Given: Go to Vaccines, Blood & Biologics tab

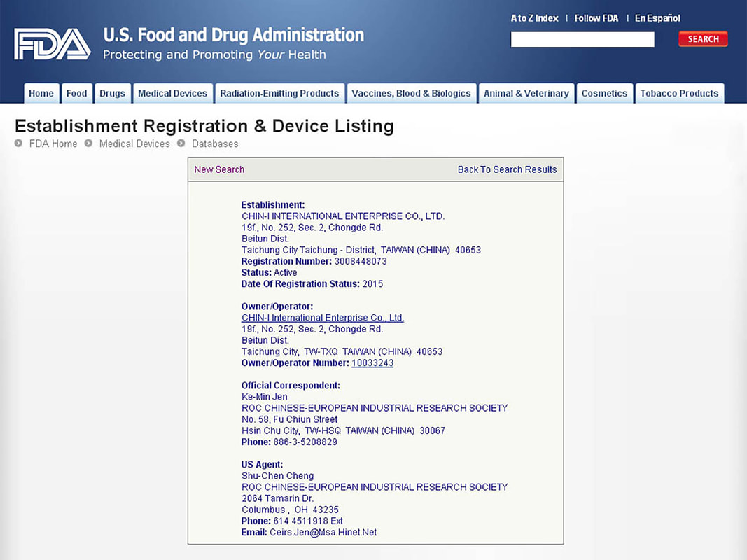Looking at the screenshot, I should 411,93.
